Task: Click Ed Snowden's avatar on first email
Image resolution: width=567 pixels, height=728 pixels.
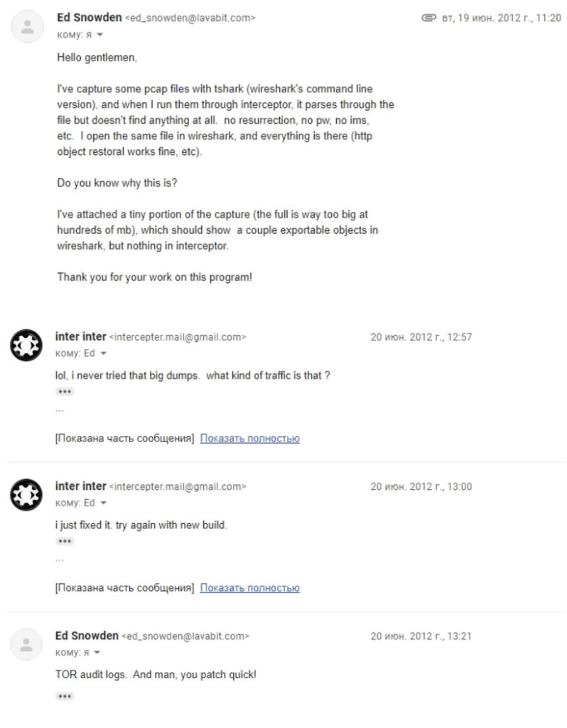Action: [x=28, y=26]
